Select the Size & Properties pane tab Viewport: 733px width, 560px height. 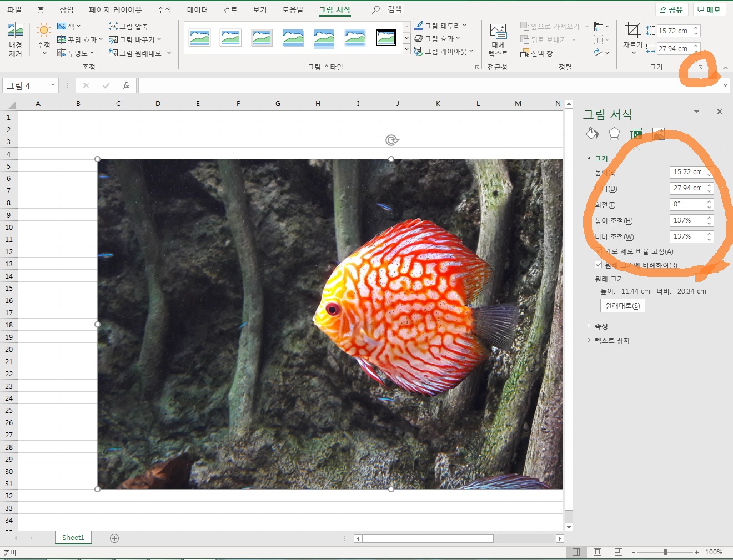(636, 133)
